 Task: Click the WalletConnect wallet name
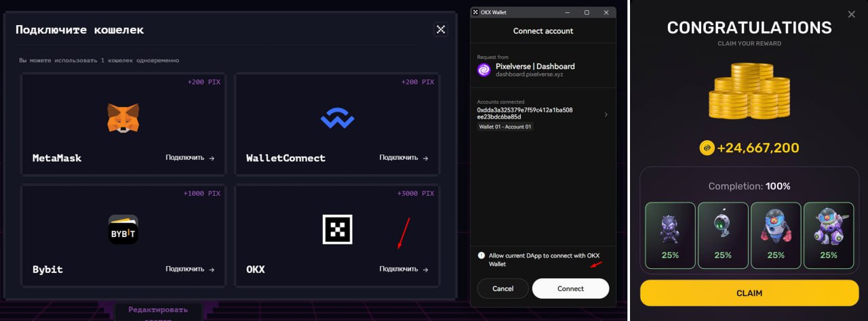285,158
